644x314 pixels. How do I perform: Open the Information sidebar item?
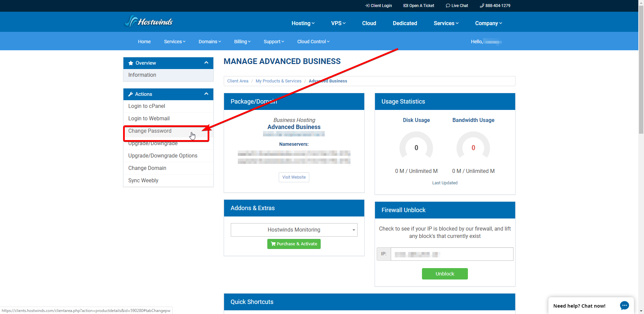click(168, 75)
